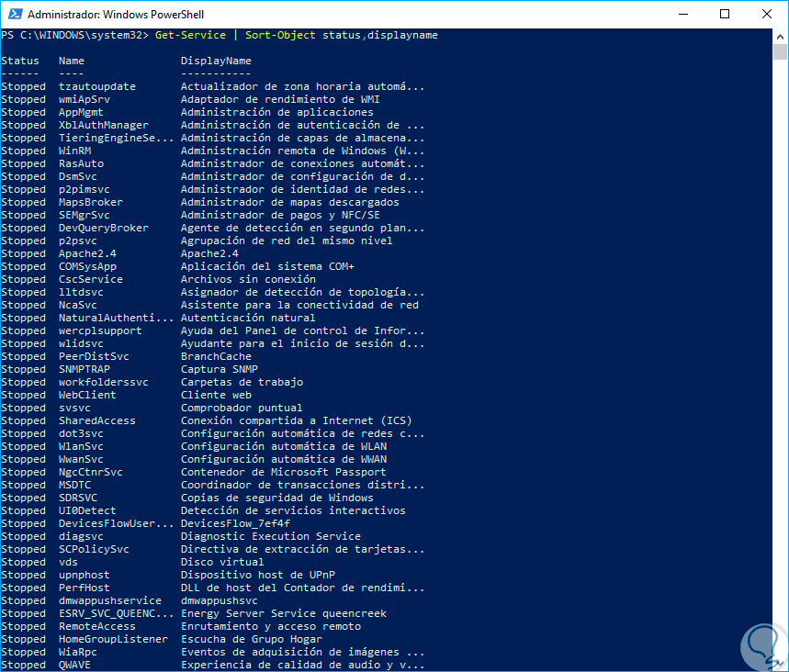Click the 'BranchCache' display name

[x=216, y=356]
